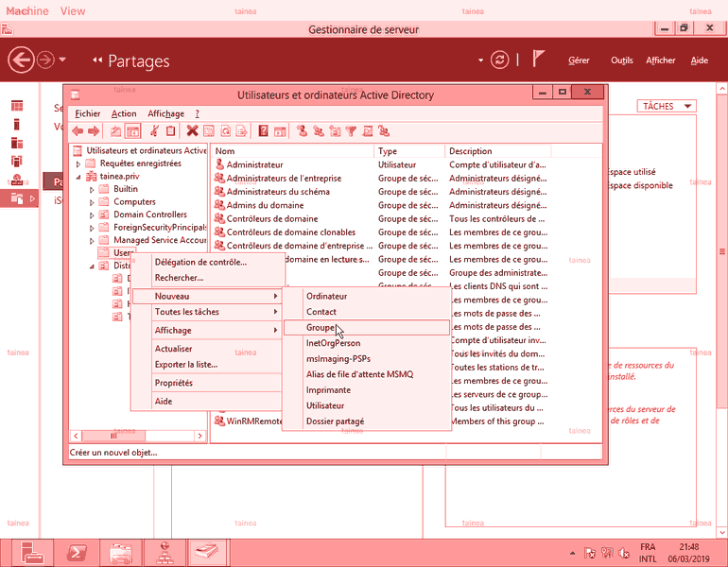The width and height of the screenshot is (728, 567).
Task: Open File Explorer from the taskbar
Action: 121,553
